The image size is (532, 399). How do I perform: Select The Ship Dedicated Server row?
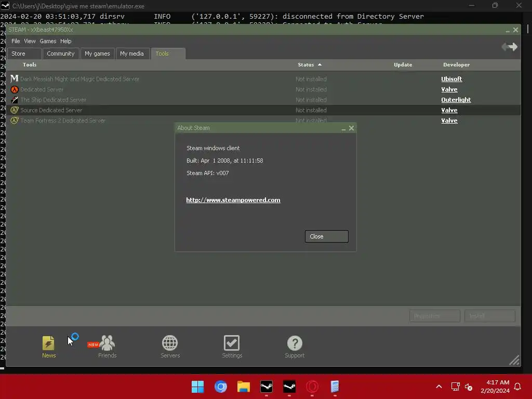263,100
